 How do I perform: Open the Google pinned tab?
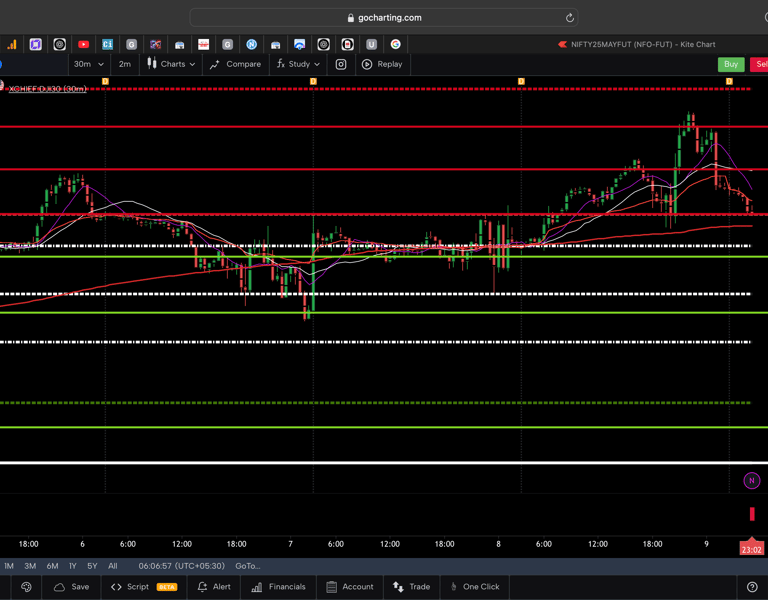pyautogui.click(x=395, y=45)
